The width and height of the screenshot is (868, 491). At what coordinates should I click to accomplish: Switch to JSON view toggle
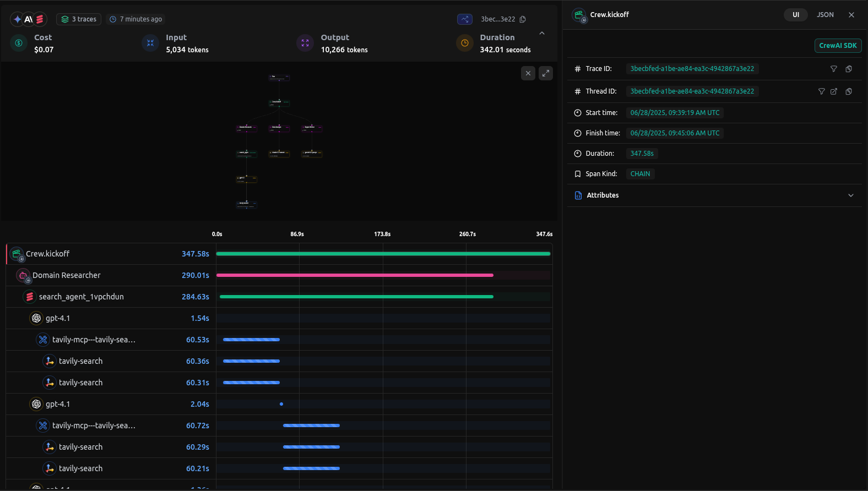(824, 15)
